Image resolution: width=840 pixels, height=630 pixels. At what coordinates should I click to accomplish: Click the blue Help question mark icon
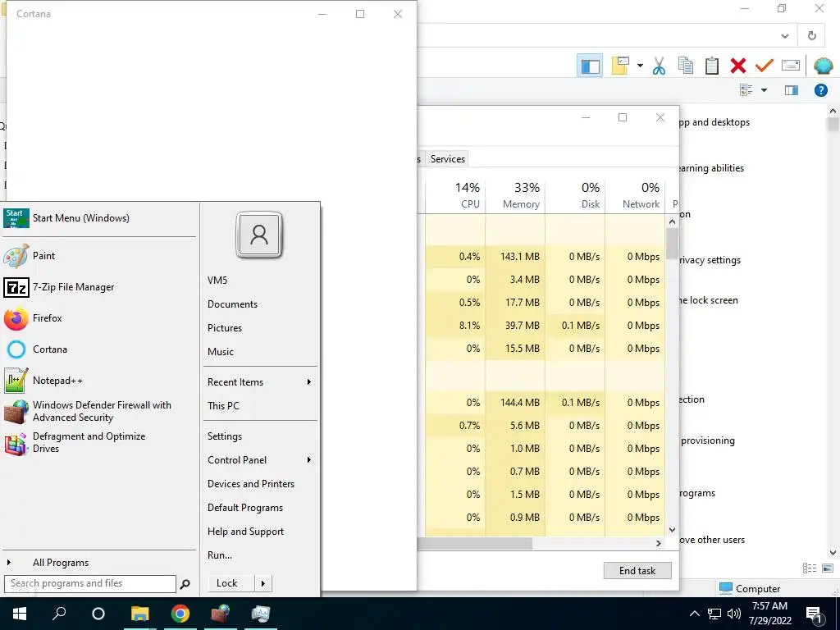tap(820, 90)
